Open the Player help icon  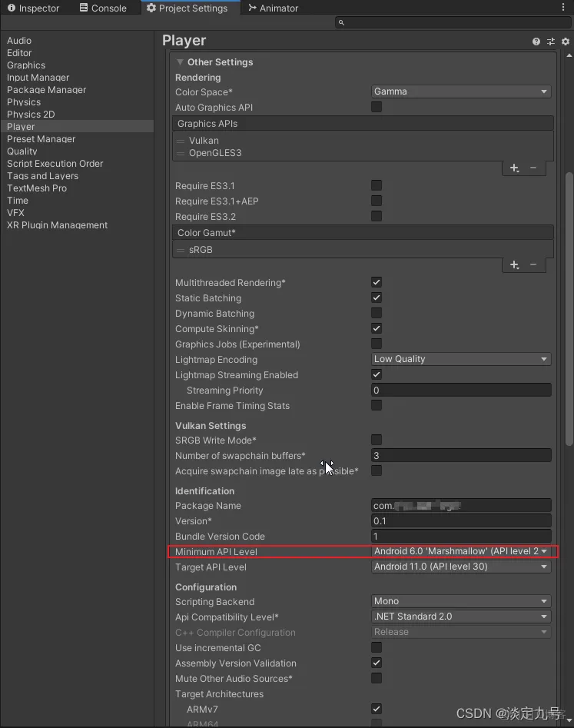pyautogui.click(x=536, y=42)
